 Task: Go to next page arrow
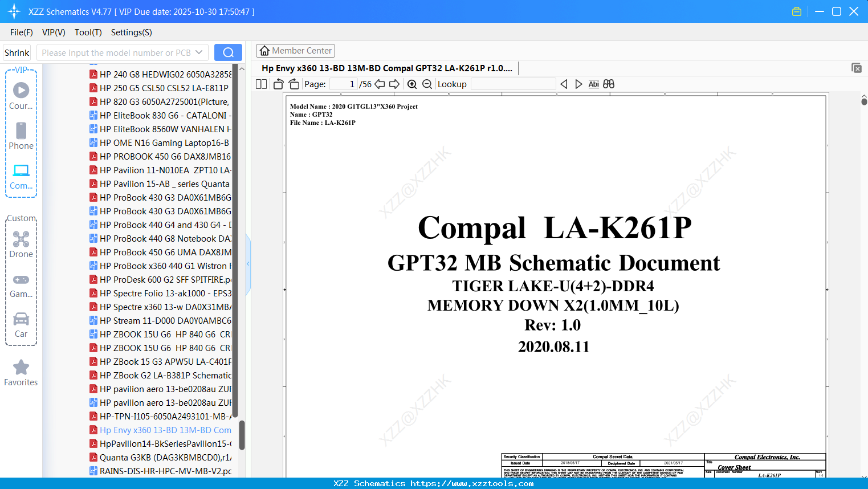click(394, 84)
